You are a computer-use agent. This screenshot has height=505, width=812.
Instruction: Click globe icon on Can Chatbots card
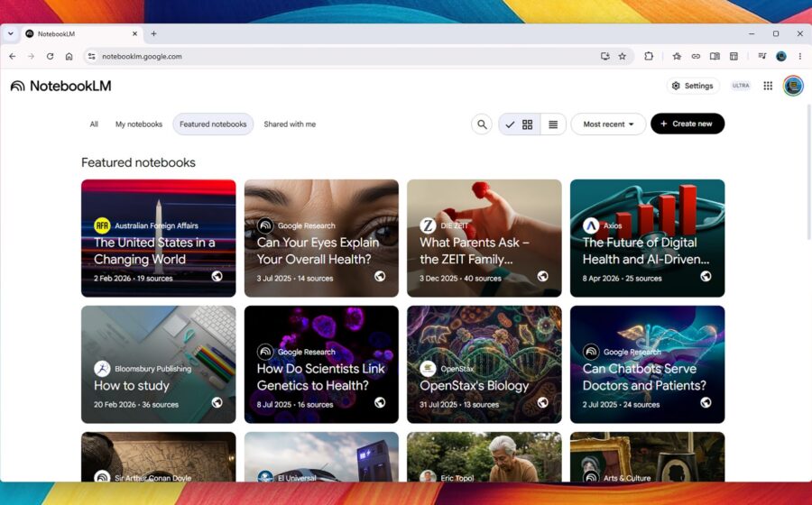706,402
